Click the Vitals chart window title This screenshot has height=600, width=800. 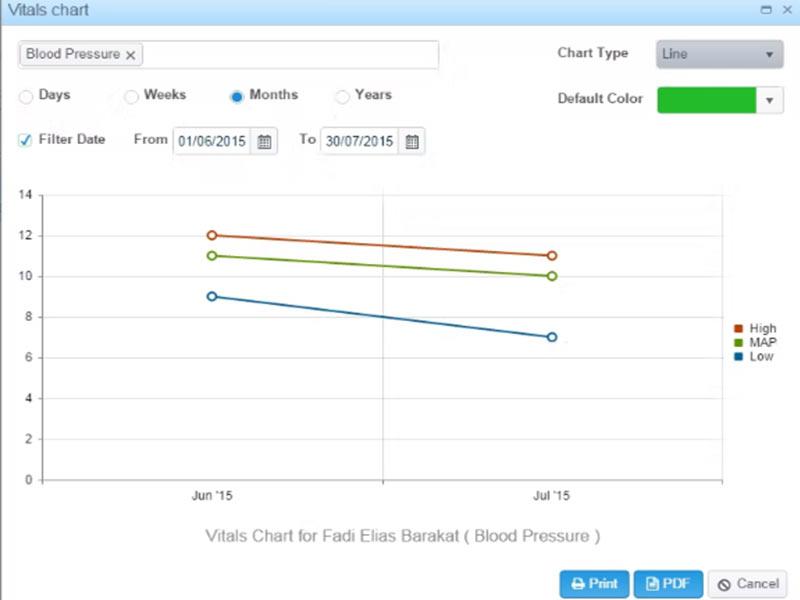[48, 10]
